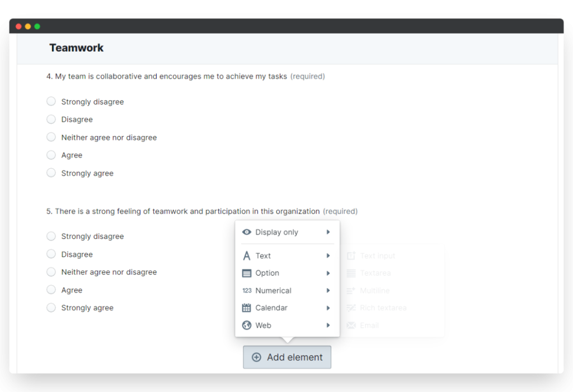Click the Option list icon
The height and width of the screenshot is (392, 573).
click(x=247, y=273)
